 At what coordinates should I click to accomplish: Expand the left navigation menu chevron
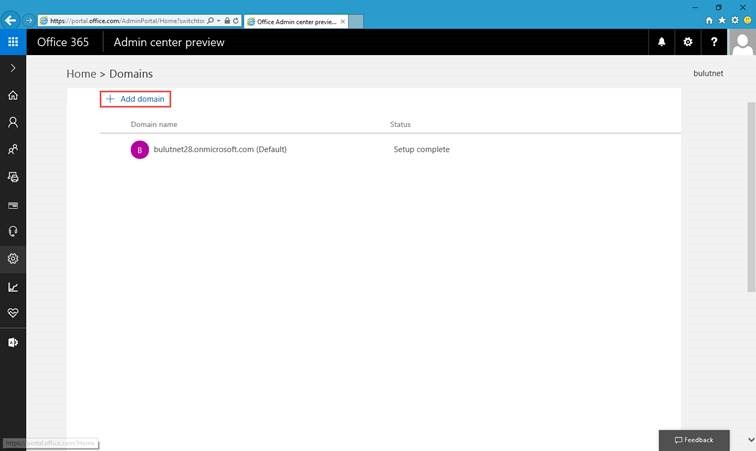tap(13, 68)
